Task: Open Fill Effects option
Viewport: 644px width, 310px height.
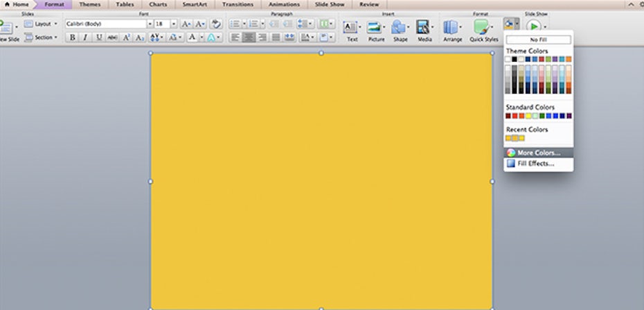Action: click(535, 164)
